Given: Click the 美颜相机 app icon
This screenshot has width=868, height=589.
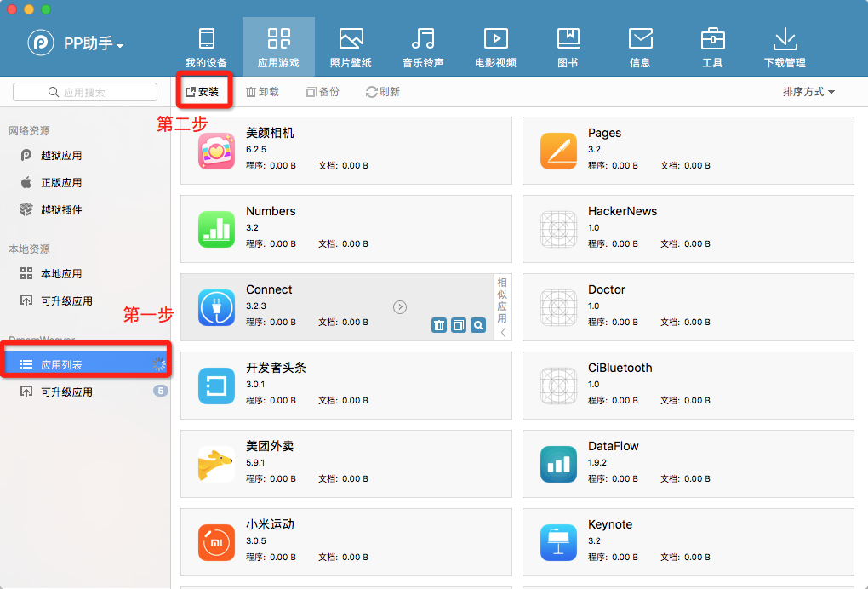Looking at the screenshot, I should click(x=216, y=151).
